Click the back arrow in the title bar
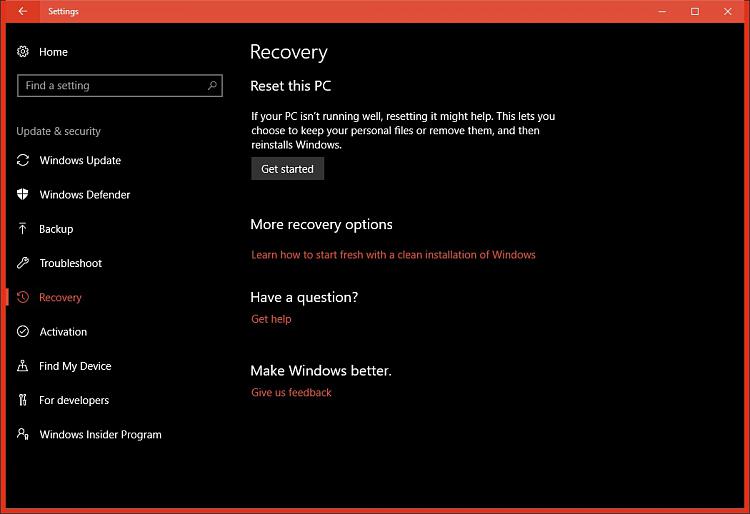The image size is (750, 514). [22, 11]
